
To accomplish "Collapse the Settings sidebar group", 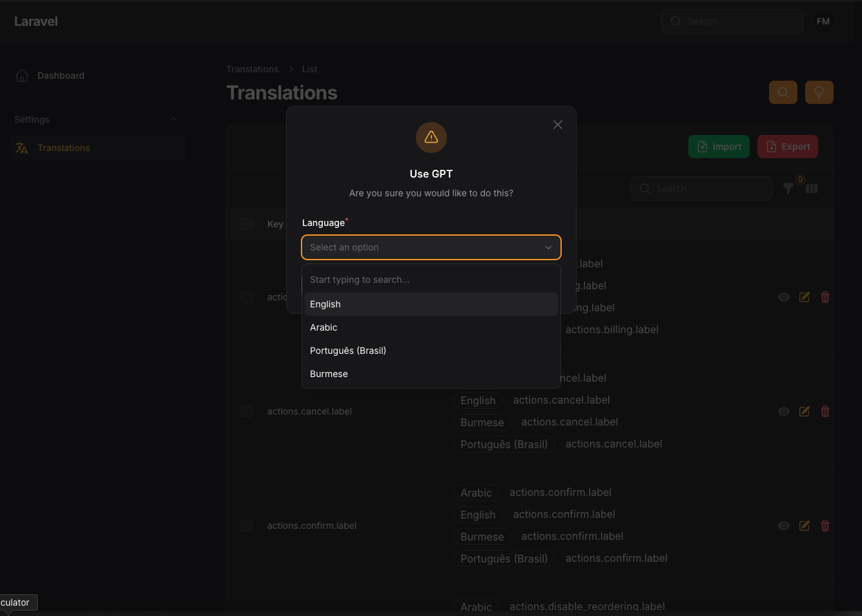I will (173, 119).
